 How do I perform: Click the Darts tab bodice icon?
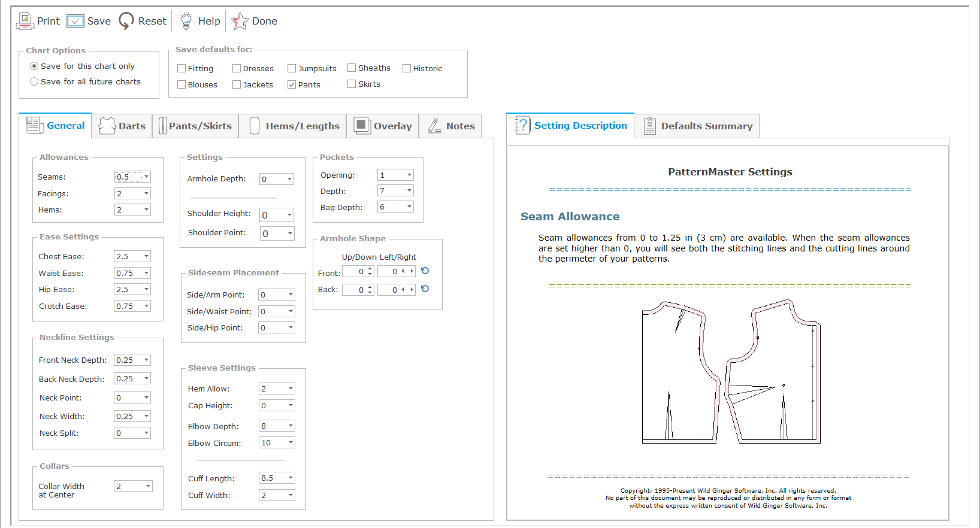coord(107,126)
